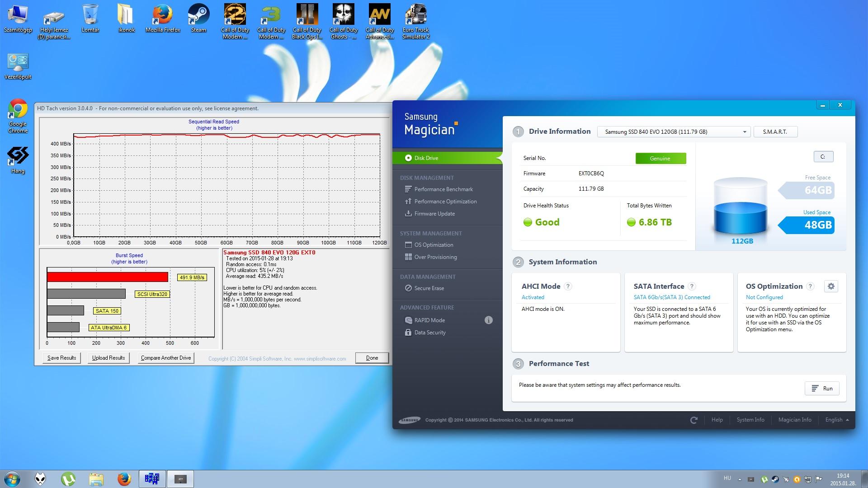Click the RAPID Mode info icon

(488, 320)
